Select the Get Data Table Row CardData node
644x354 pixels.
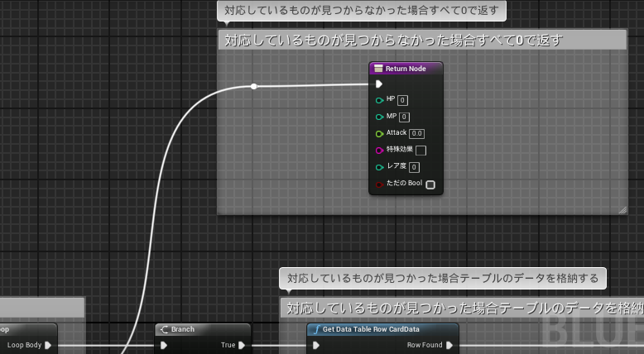pos(382,329)
